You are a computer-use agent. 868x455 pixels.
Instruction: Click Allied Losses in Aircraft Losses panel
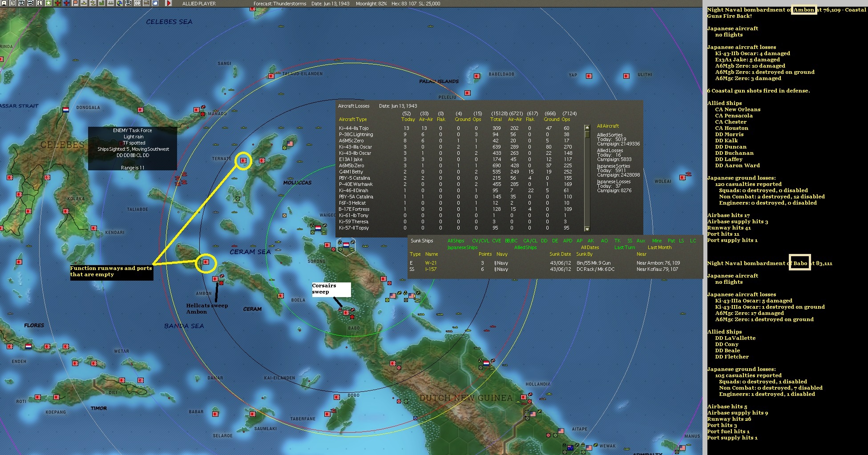[x=610, y=150]
